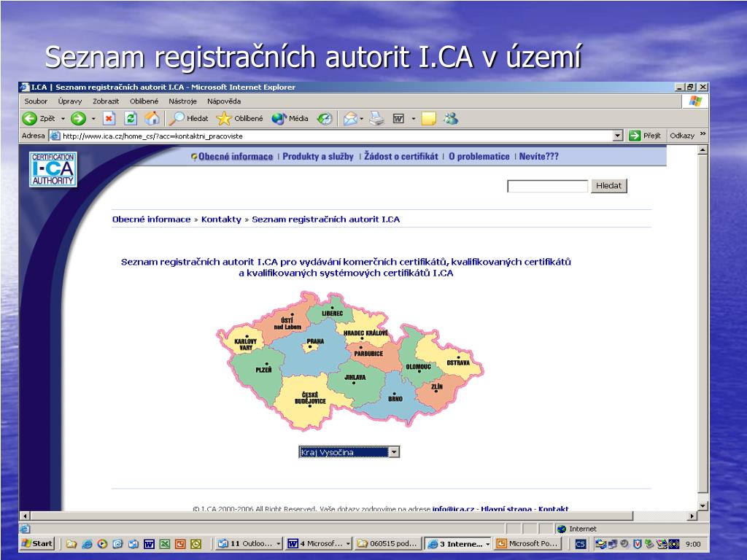Click the Edit with Word icon

click(x=398, y=119)
